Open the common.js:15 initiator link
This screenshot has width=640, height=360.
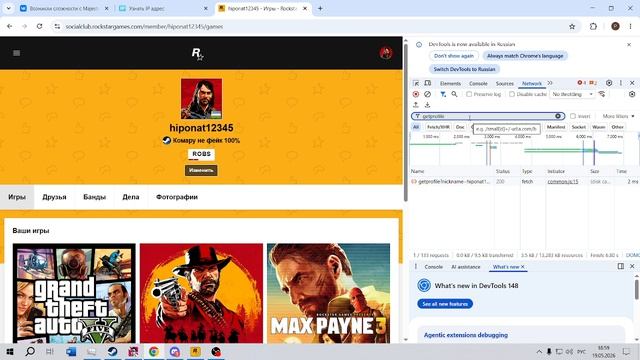coord(562,182)
